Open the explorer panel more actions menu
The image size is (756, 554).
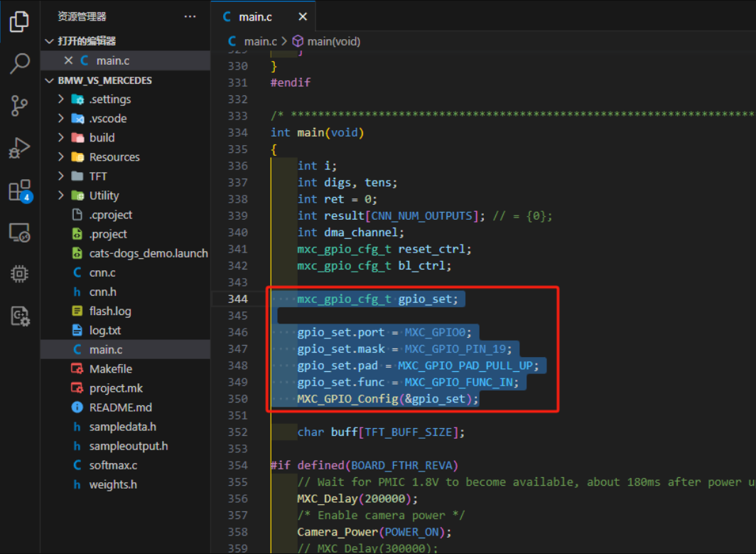tap(190, 16)
